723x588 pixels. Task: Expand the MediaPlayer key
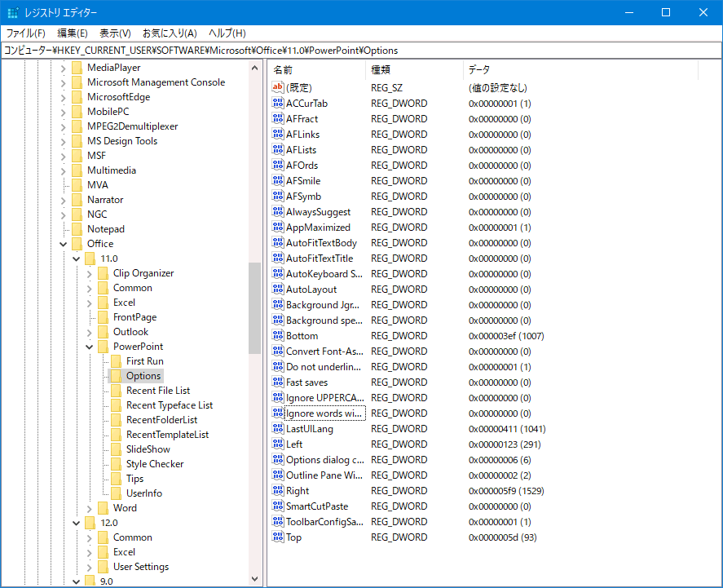tap(63, 69)
